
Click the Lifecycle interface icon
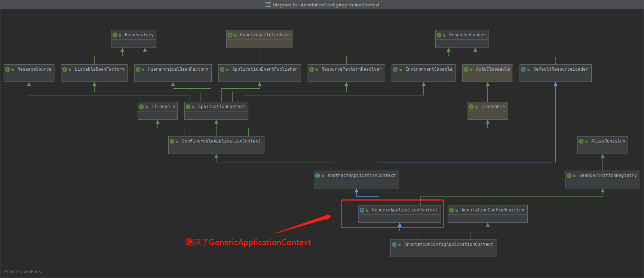pyautogui.click(x=141, y=107)
